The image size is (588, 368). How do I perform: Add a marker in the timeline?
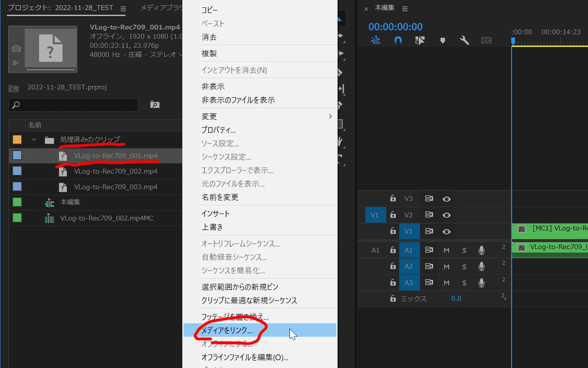click(443, 40)
